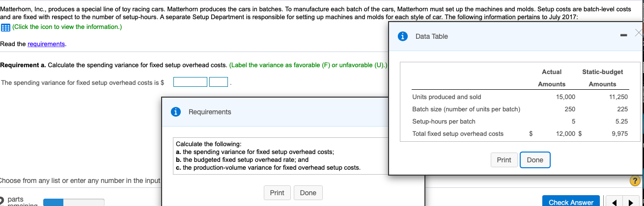This screenshot has height=206, width=644.
Task: Click the parts remaining progress bar
Action: click(74, 202)
